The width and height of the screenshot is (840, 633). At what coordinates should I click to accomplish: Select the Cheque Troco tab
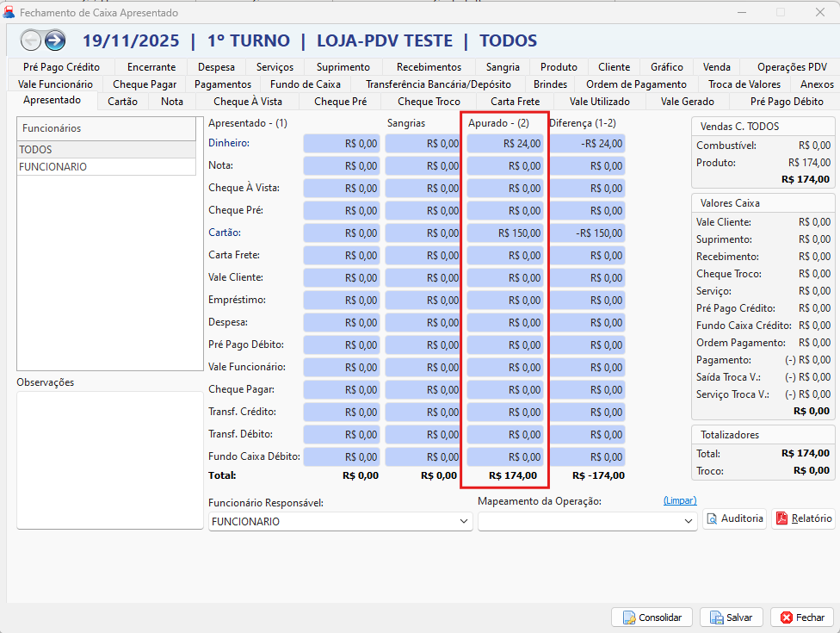tap(429, 102)
